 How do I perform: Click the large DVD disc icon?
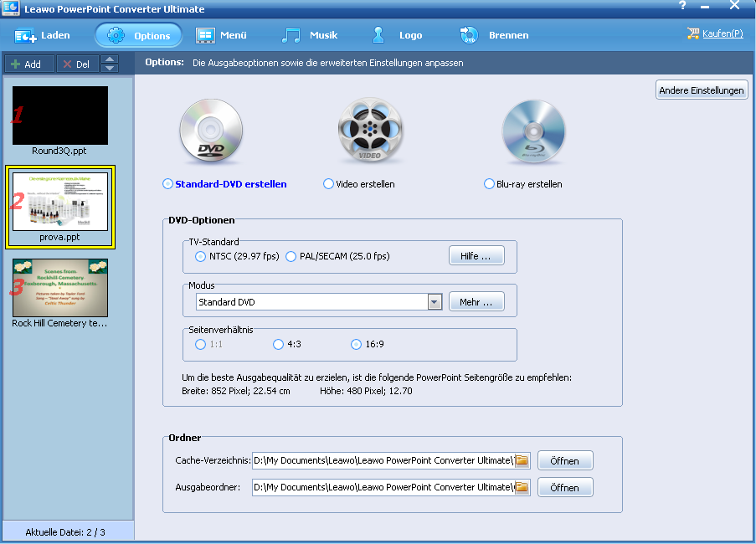click(x=211, y=131)
